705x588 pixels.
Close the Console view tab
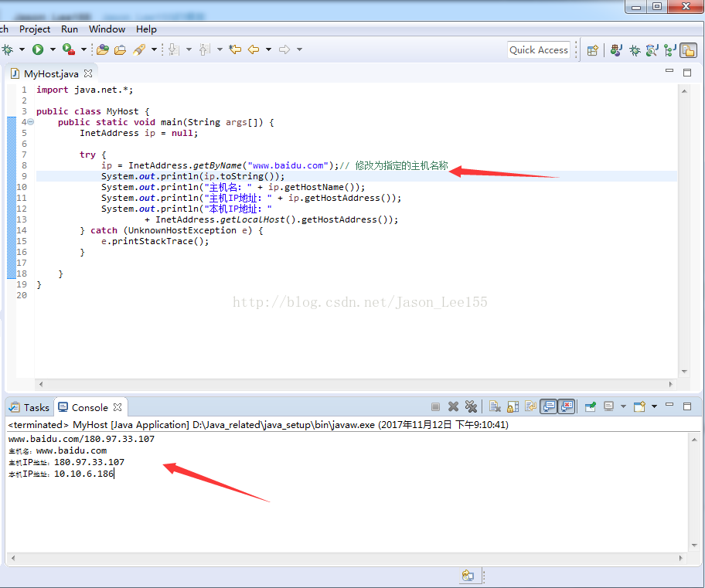coord(117,407)
